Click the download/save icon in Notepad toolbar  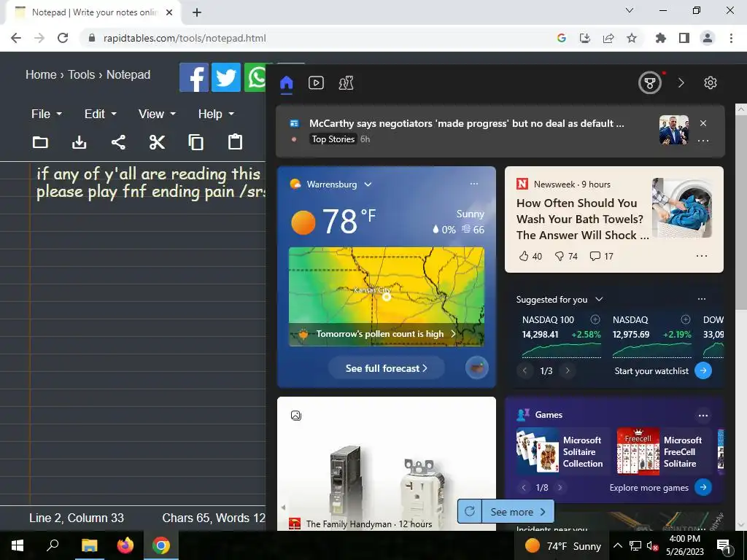tap(79, 142)
